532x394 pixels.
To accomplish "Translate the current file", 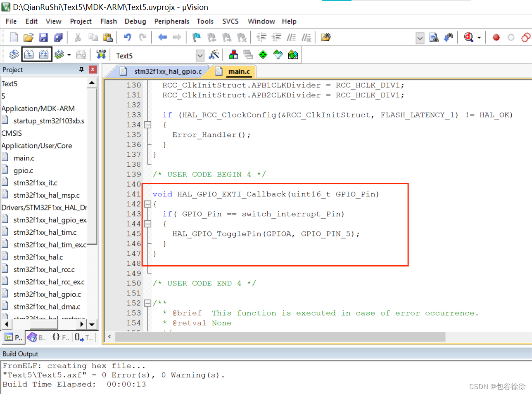I will [14, 54].
